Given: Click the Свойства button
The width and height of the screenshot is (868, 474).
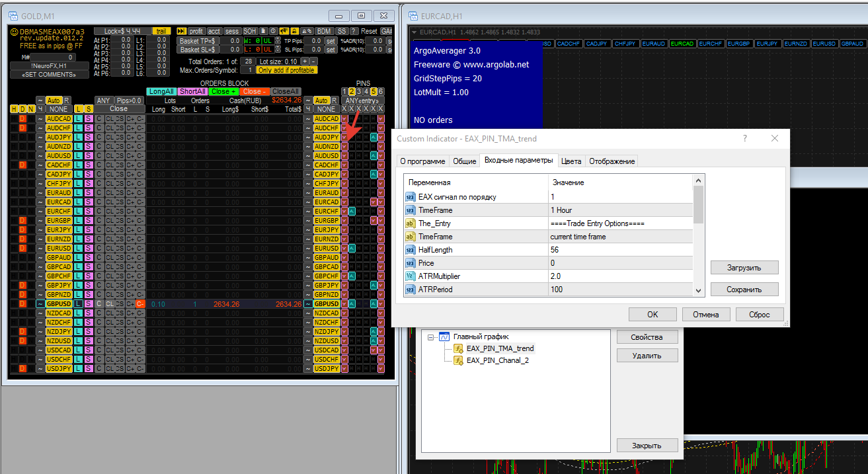Looking at the screenshot, I should click(647, 337).
